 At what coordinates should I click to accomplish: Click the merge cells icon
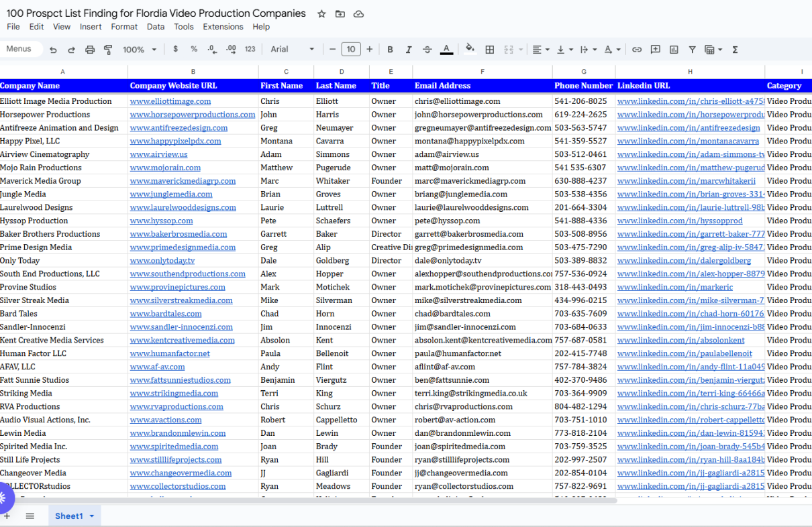(x=508, y=50)
